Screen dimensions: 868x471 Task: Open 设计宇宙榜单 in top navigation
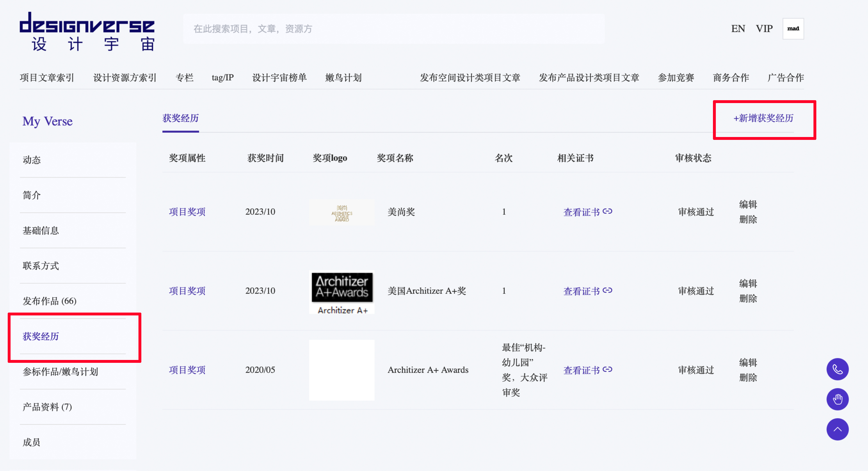click(279, 78)
